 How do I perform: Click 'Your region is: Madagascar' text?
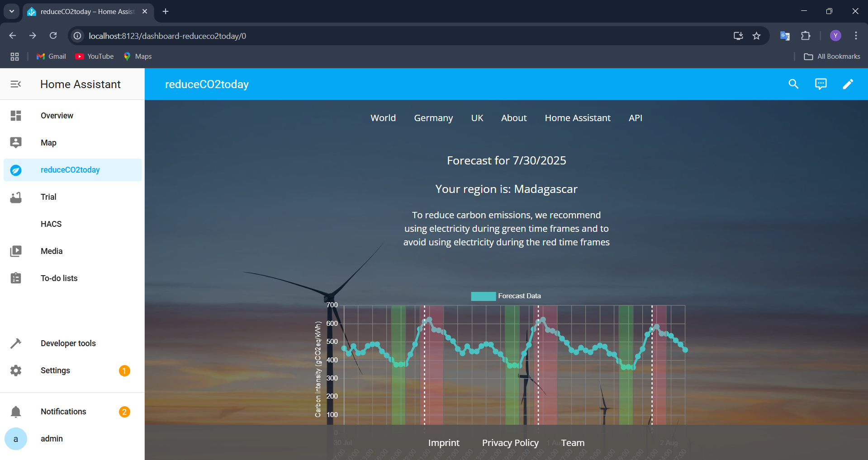click(506, 189)
